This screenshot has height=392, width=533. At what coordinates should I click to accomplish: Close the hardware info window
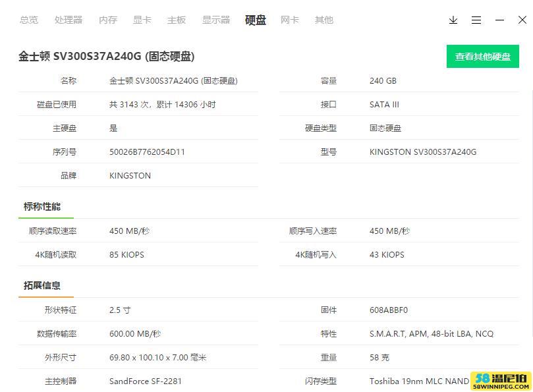coord(522,20)
